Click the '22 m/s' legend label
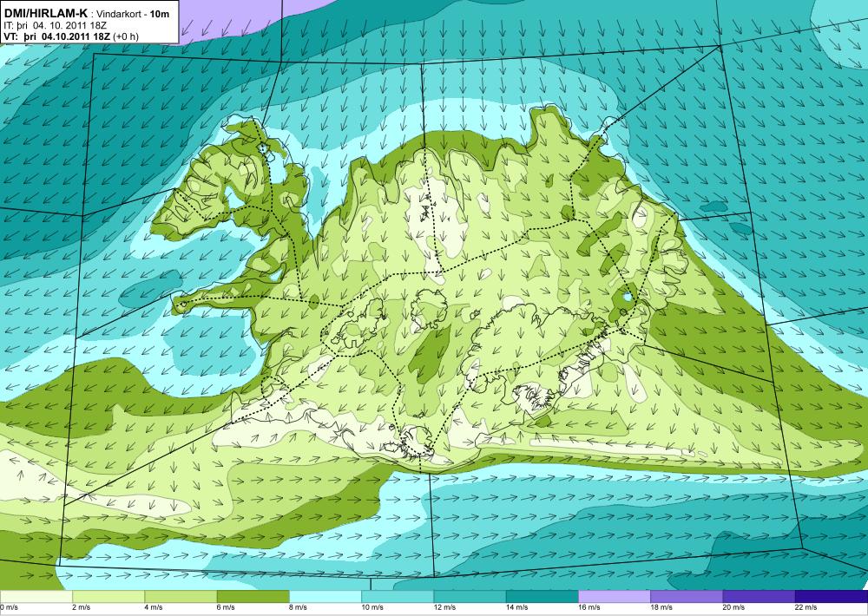Viewport: 868px width, 616px height. tap(806, 607)
